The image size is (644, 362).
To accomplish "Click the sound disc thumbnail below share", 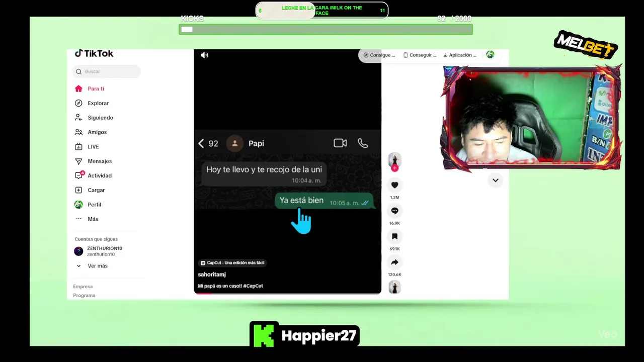I will pos(394,288).
